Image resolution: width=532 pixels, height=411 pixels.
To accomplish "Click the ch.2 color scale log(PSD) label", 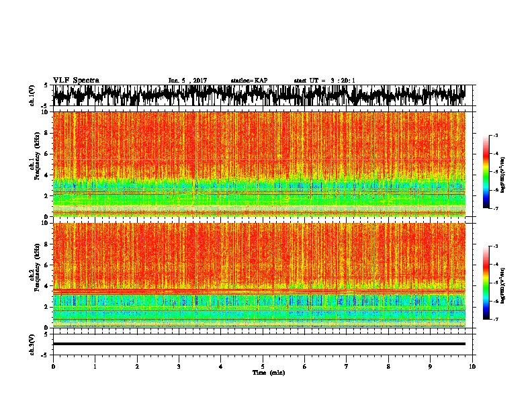I will click(x=503, y=285).
